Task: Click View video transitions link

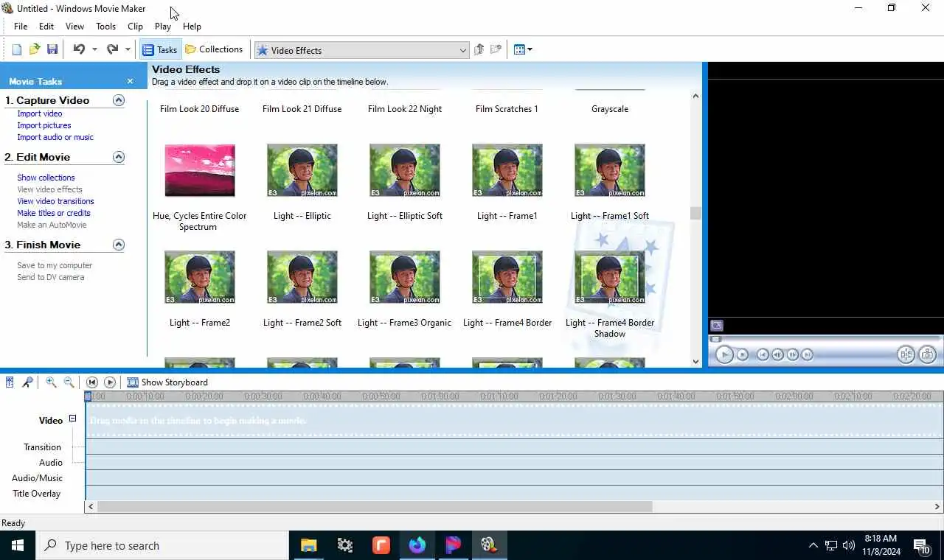Action: pos(55,201)
